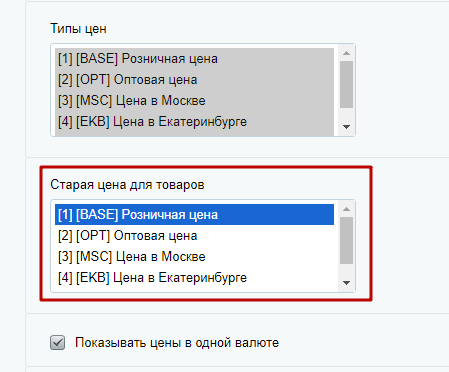Screen dimensions: 449x372
Task: Choose [1] [BASE] Розничная цена as old price
Action: [194, 215]
